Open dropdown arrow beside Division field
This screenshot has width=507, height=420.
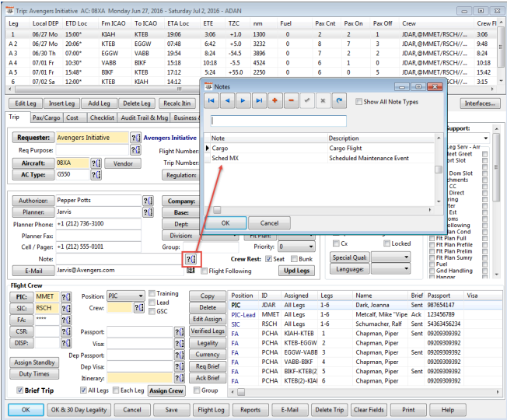[236, 236]
